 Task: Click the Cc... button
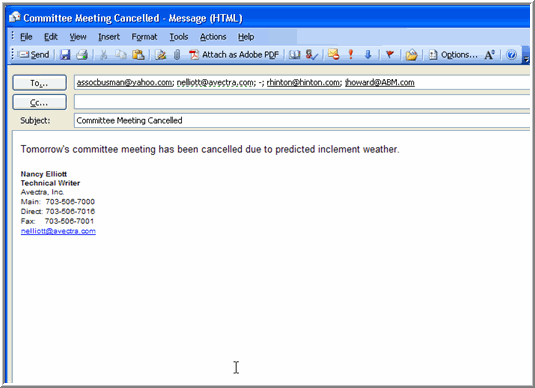[39, 102]
